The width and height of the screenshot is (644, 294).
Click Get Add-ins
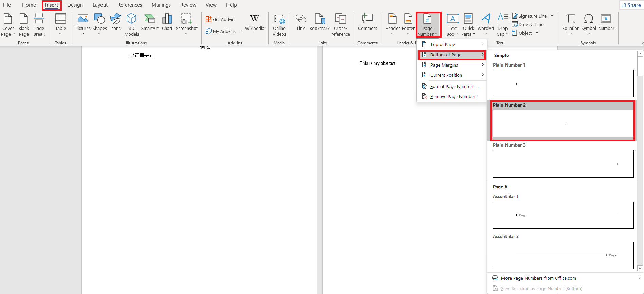(221, 19)
